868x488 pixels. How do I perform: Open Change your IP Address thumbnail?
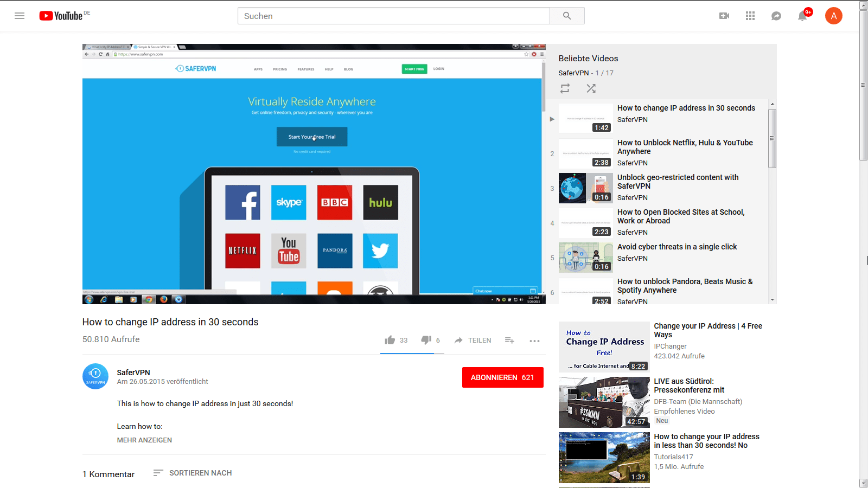[604, 347]
